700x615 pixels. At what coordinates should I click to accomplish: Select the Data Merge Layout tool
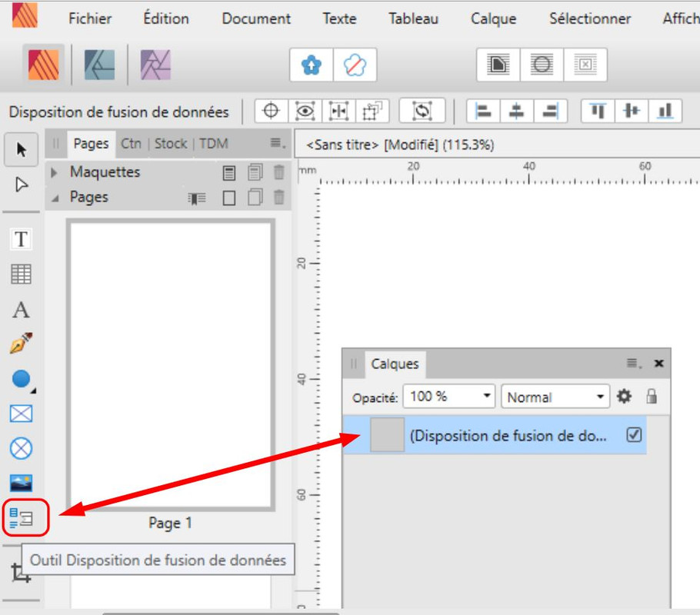(21, 518)
